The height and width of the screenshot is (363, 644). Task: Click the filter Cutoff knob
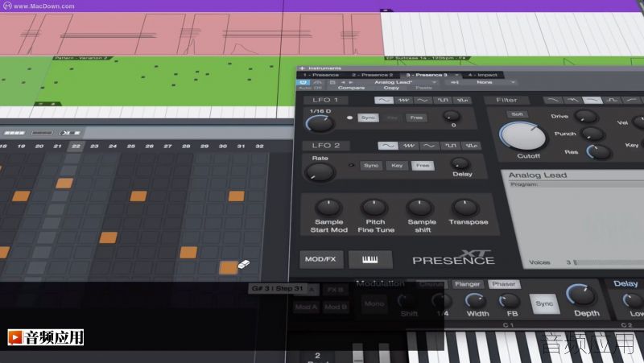522,137
